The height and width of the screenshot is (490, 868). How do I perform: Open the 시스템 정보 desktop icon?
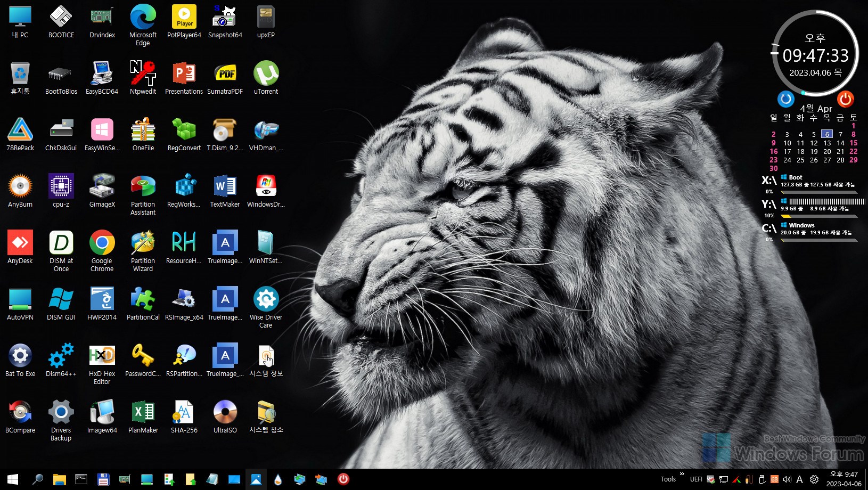(266, 361)
